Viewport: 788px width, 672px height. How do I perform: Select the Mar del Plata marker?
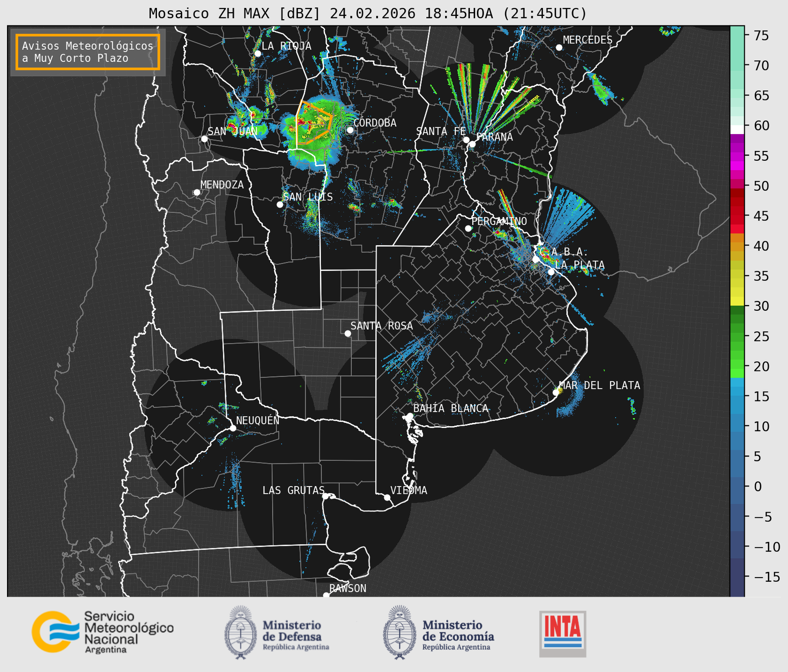click(x=556, y=393)
